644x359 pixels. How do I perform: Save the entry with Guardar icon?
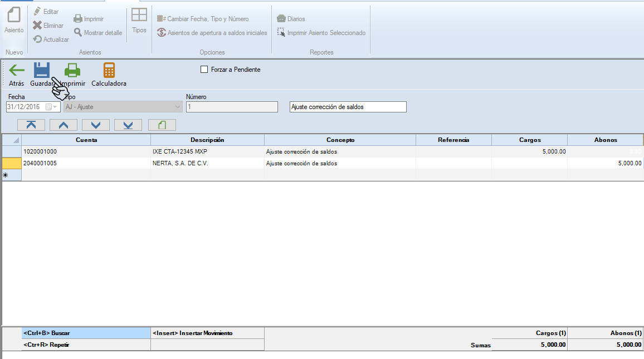(x=41, y=70)
